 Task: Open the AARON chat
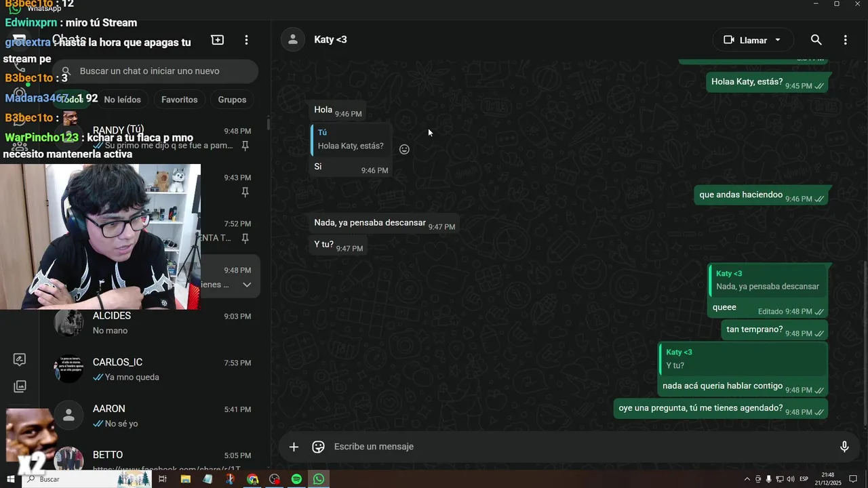coord(154,415)
